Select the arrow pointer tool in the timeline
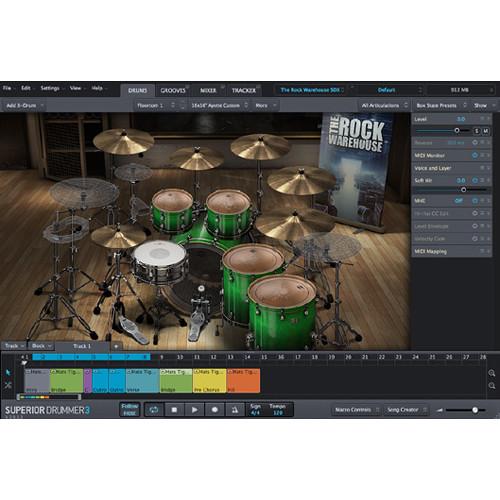Image resolution: width=500 pixels, height=500 pixels. tap(8, 372)
